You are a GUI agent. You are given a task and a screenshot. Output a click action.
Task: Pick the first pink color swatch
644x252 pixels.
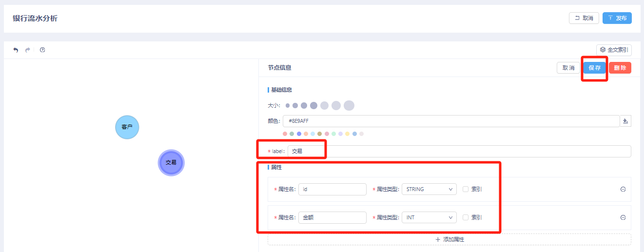[285, 134]
